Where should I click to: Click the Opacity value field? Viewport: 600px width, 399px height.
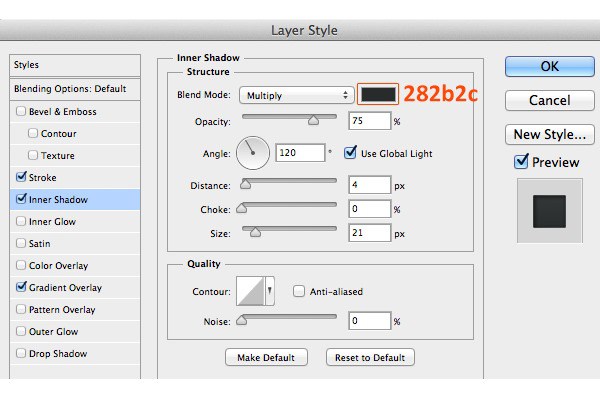[370, 121]
